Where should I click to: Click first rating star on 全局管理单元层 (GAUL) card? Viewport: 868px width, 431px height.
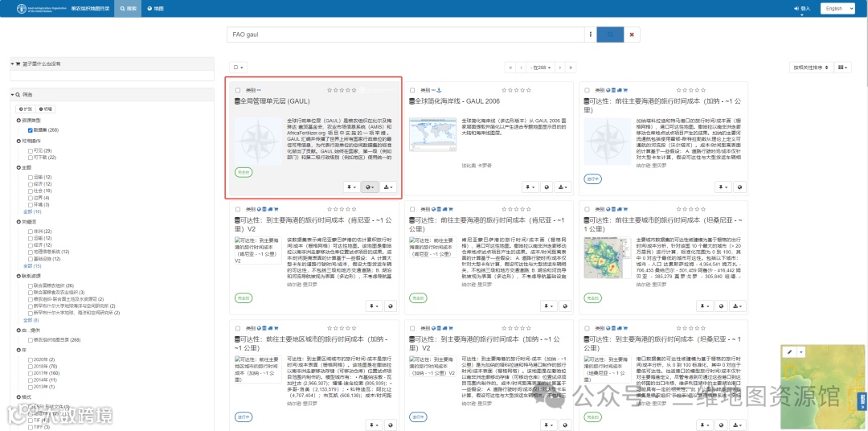[330, 90]
